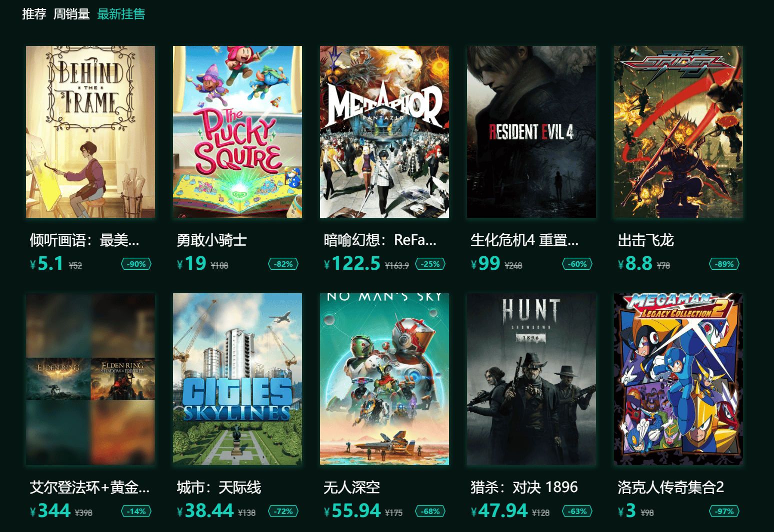Open the No Man's Sky cover

pos(384,379)
